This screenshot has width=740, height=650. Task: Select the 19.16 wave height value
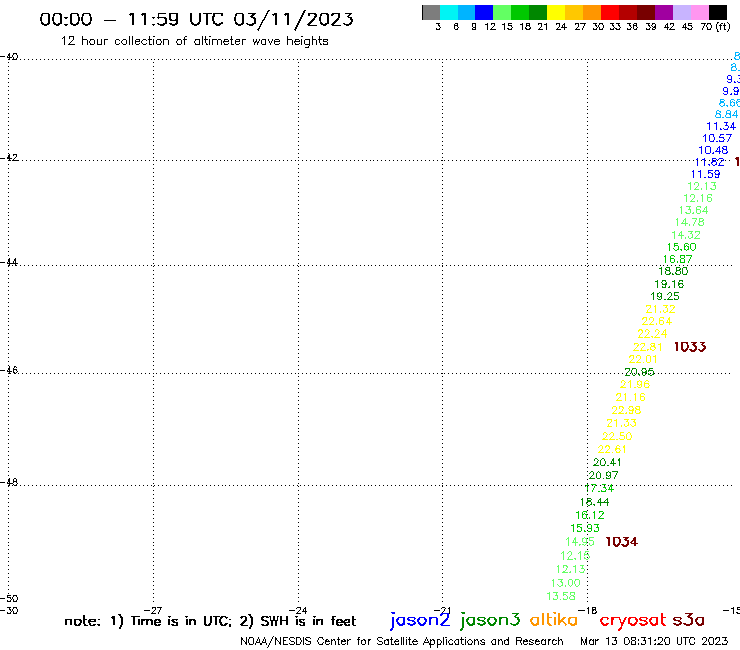point(669,284)
